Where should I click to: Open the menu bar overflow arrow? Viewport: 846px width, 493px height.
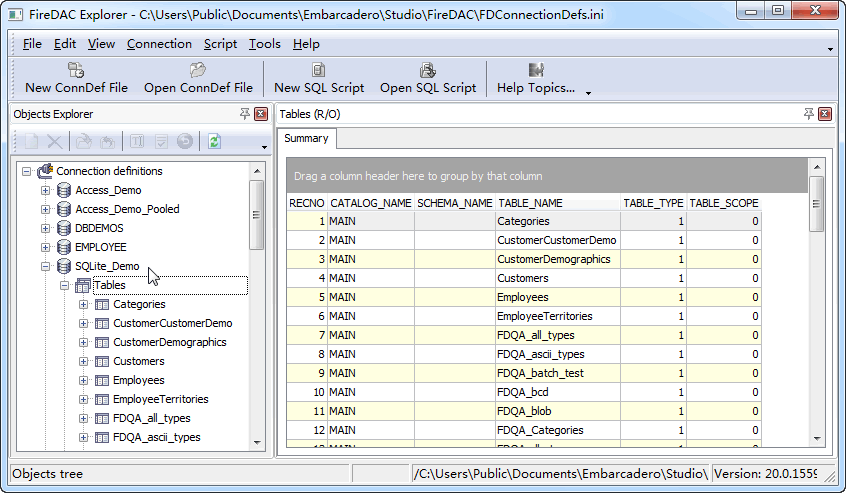830,50
